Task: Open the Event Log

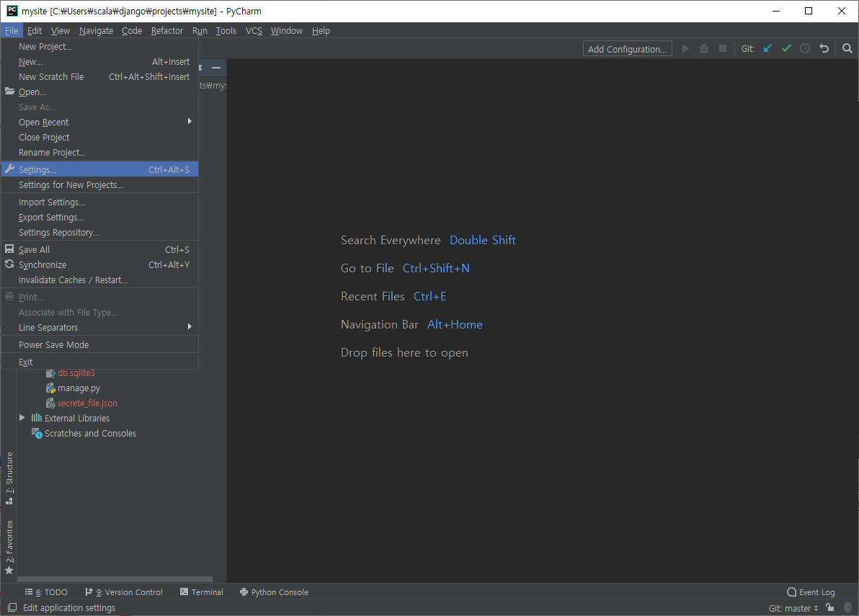Action: click(811, 592)
